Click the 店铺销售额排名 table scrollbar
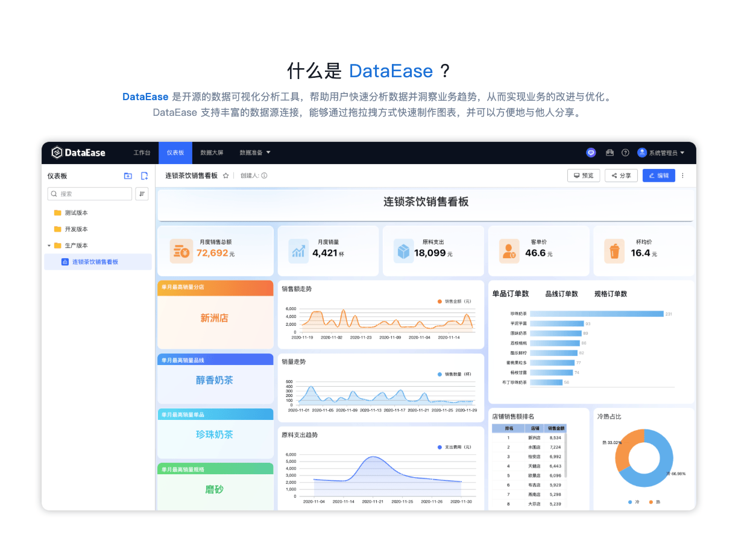The width and height of the screenshot is (756, 543). pos(565,456)
